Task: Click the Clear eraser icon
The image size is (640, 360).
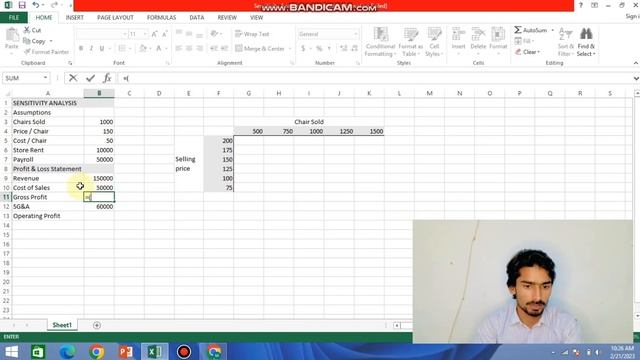Action: click(518, 52)
